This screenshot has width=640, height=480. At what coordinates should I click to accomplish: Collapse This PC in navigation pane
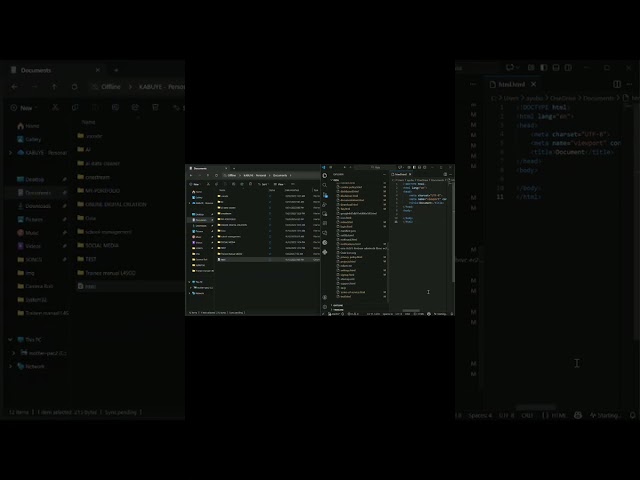pos(189,282)
